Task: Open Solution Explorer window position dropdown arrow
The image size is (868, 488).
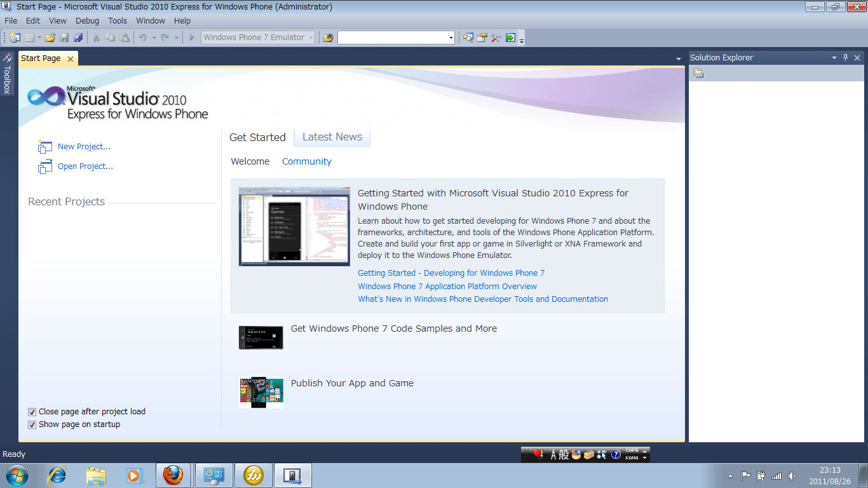Action: tap(834, 58)
